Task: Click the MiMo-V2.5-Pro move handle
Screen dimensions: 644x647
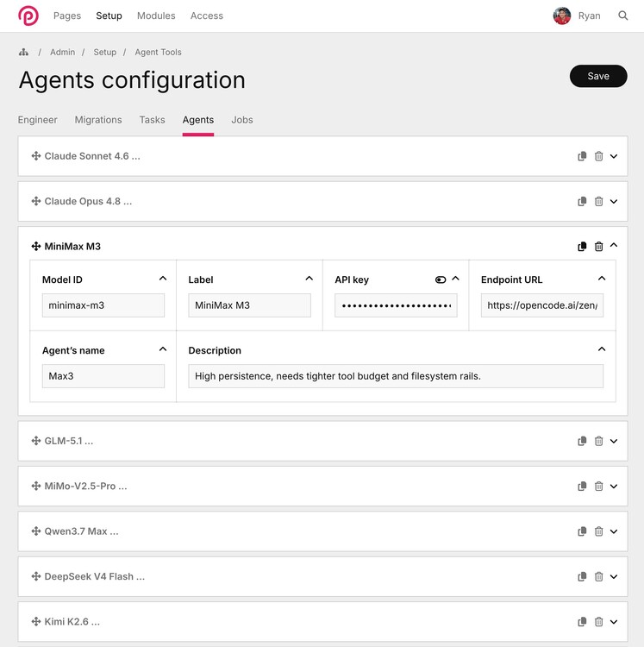Action: click(36, 486)
